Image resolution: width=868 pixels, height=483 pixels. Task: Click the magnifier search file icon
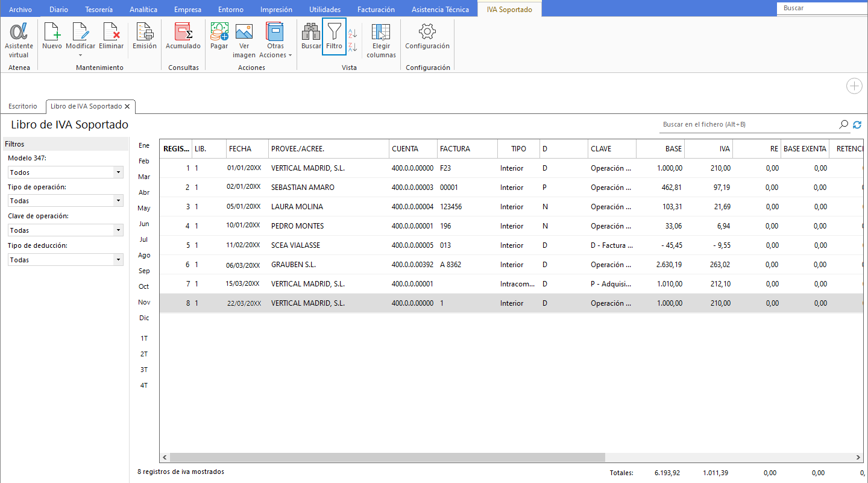843,124
